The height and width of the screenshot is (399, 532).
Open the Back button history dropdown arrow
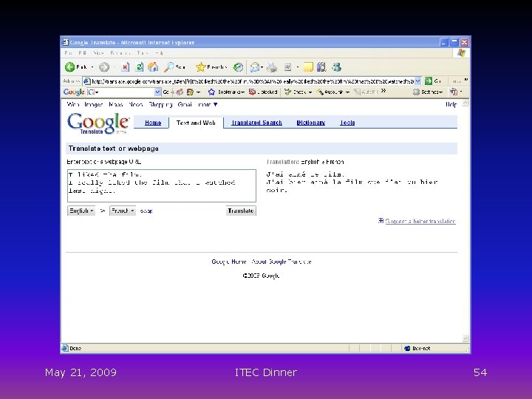pyautogui.click(x=92, y=67)
